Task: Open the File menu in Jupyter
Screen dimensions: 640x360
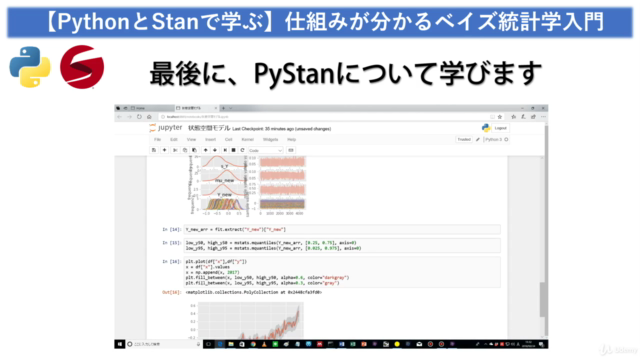Action: 157,140
